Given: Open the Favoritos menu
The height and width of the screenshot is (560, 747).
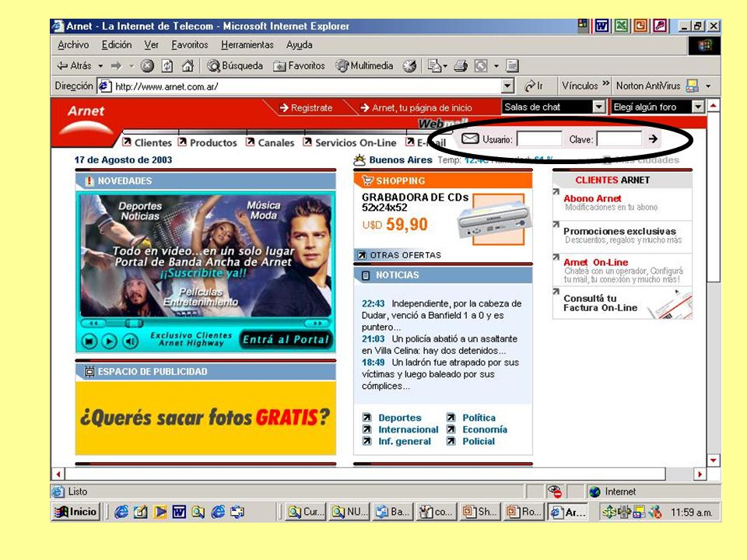Looking at the screenshot, I should tap(190, 45).
